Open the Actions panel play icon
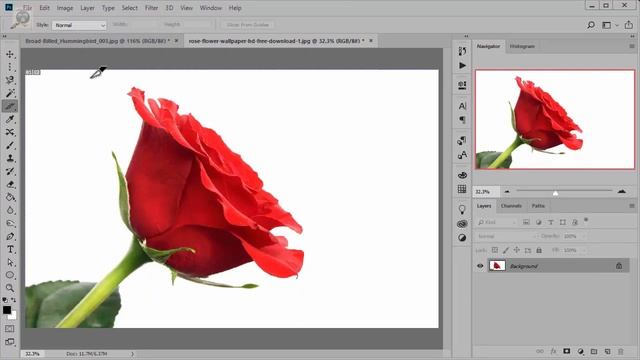This screenshot has height=360, width=640. [x=462, y=65]
